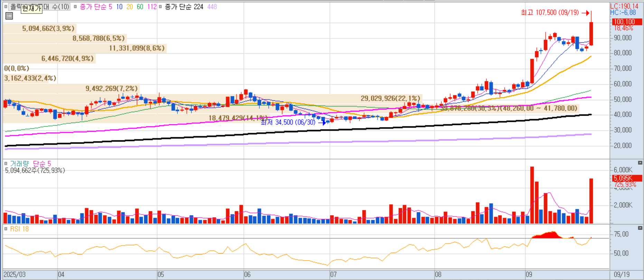Click the small marker beside RSI 18
Image resolution: width=644 pixels, height=280 pixels.
[x=6, y=229]
